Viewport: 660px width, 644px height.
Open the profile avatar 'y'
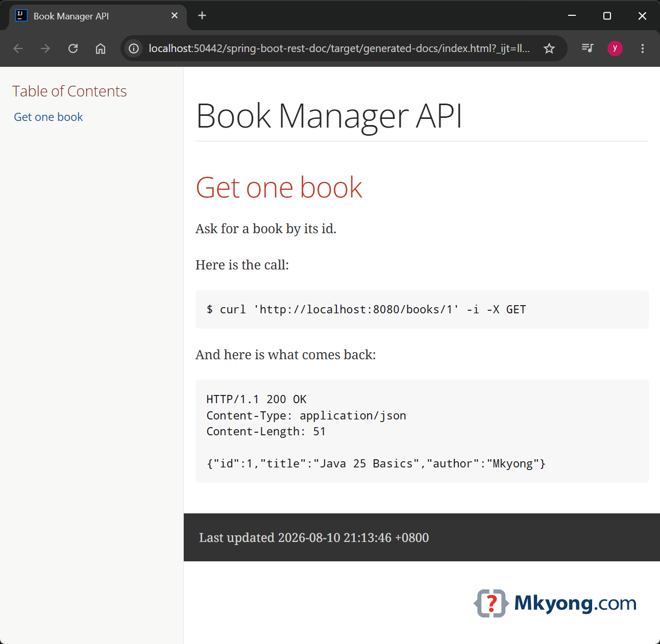pyautogui.click(x=615, y=48)
